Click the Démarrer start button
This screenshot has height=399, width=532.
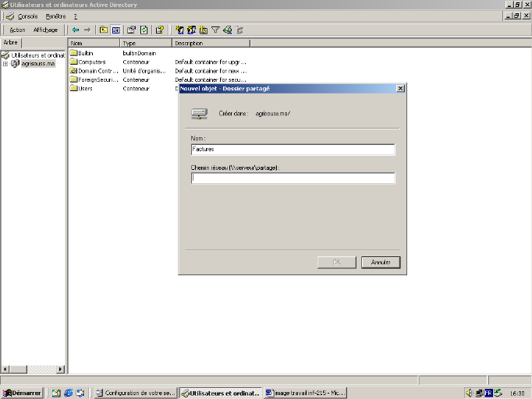tap(22, 393)
